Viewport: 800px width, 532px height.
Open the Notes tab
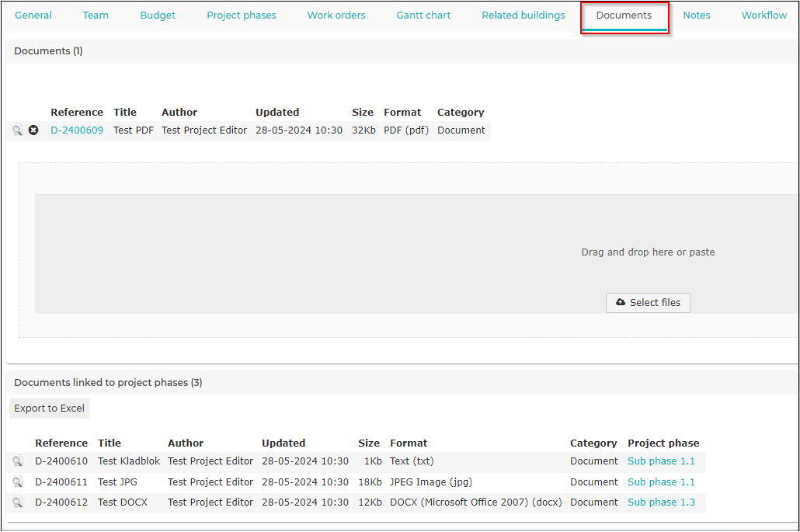coord(697,16)
